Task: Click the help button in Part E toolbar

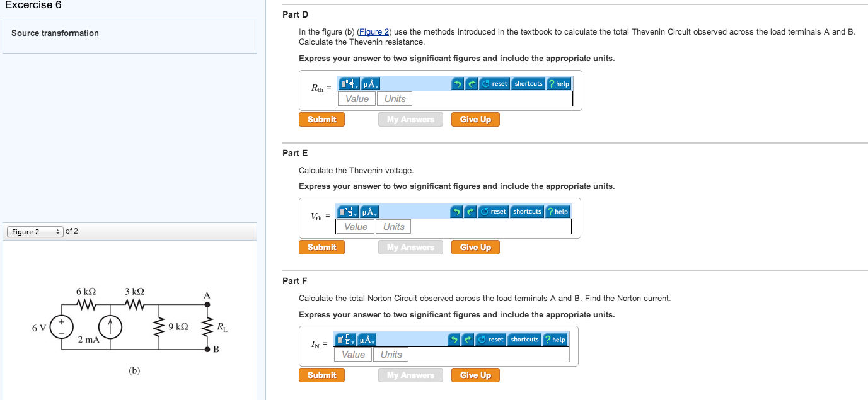Action: click(557, 212)
